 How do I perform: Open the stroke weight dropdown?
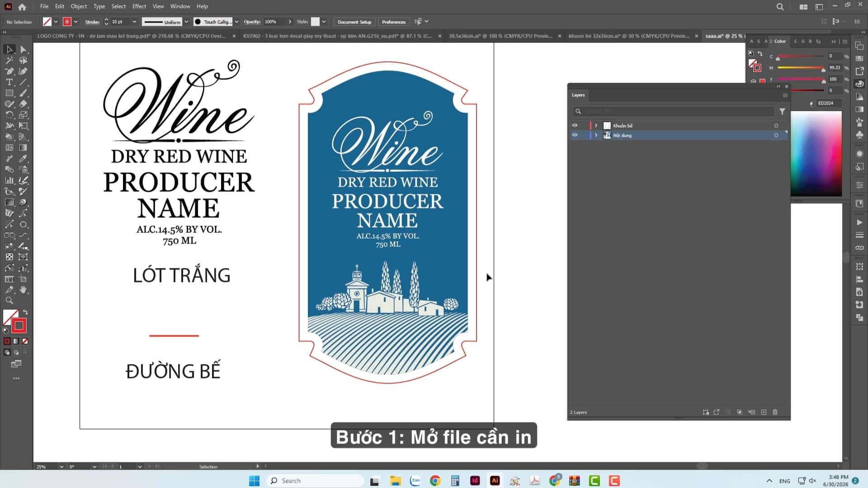[x=134, y=22]
